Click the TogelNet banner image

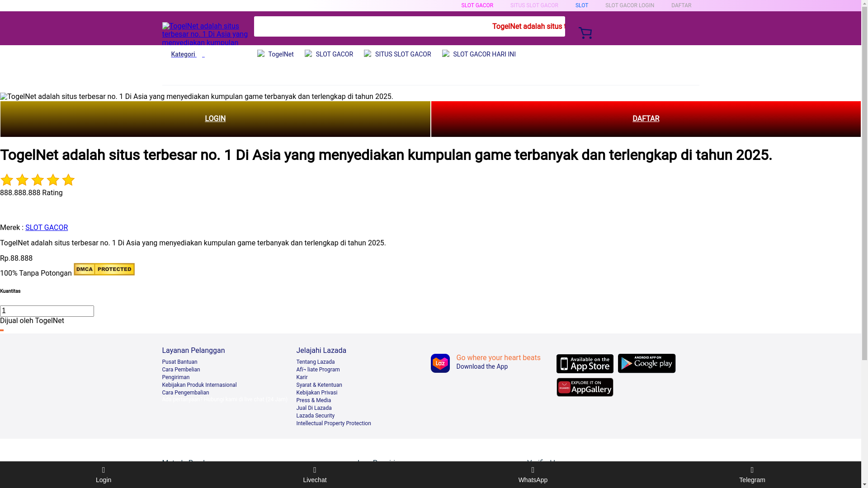tap(197, 97)
